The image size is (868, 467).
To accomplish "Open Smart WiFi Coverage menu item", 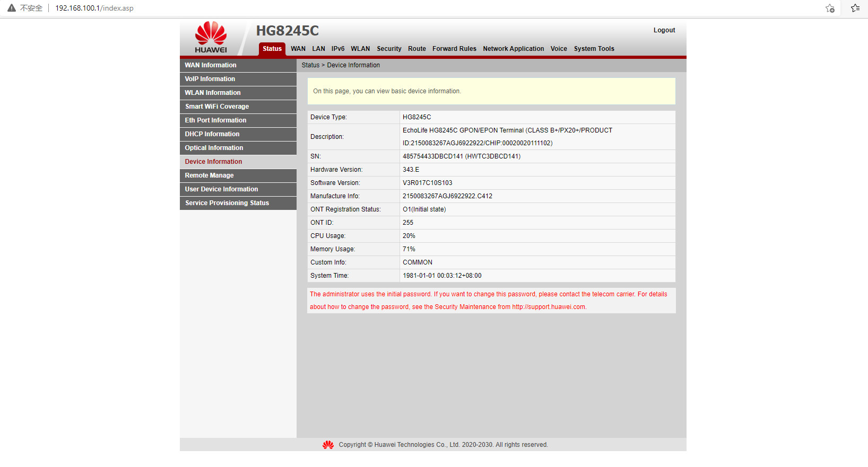I will coord(217,107).
